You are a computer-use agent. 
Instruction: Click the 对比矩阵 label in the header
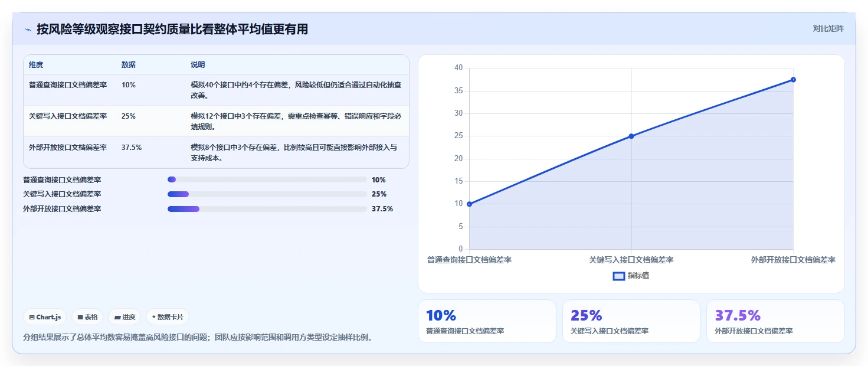pos(828,28)
